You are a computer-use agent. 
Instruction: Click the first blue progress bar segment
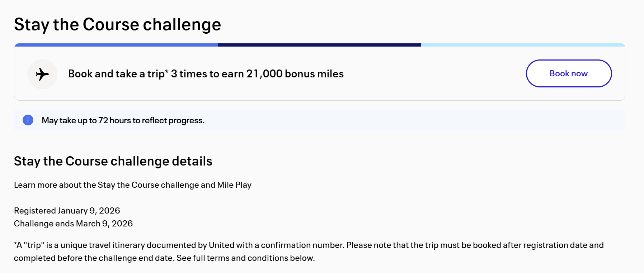click(x=116, y=45)
